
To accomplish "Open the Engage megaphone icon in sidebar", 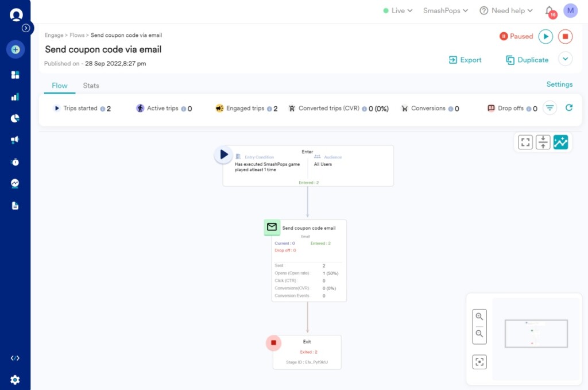I will tap(16, 139).
